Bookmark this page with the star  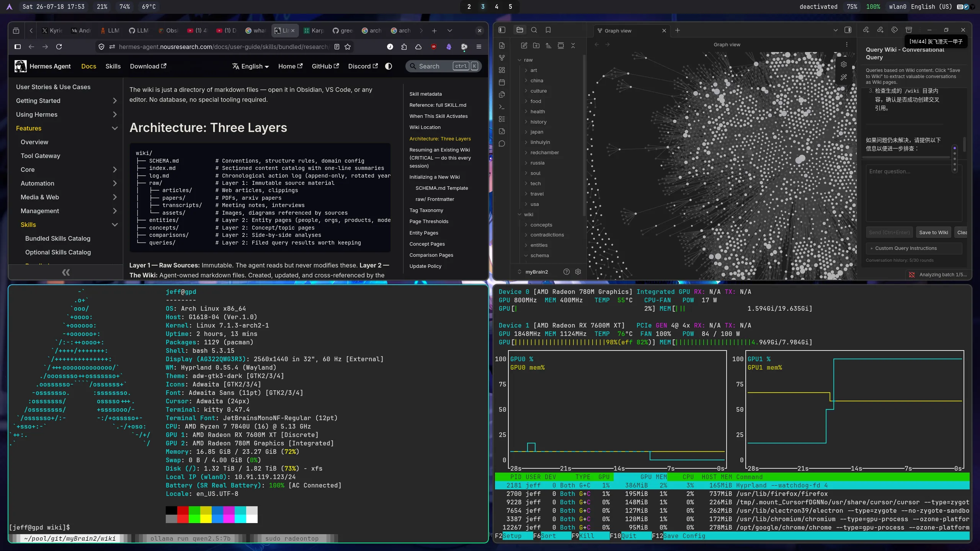[348, 47]
